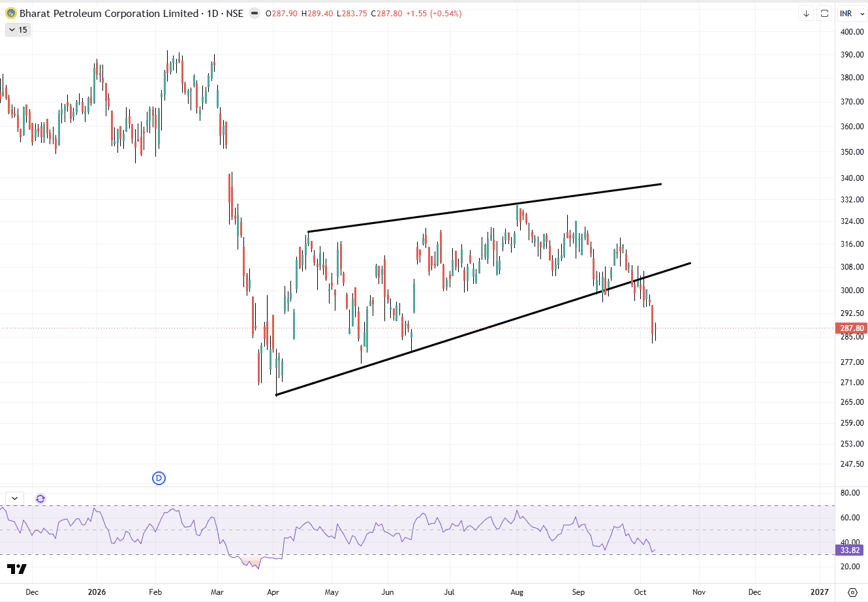868x602 pixels.
Task: Open the INR currency dropdown
Action: [x=852, y=13]
